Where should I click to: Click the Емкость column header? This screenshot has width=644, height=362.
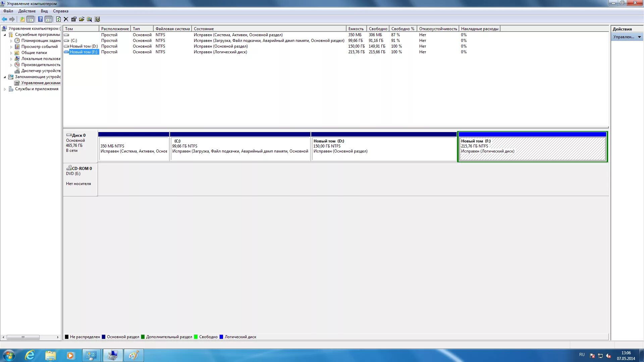(356, 29)
